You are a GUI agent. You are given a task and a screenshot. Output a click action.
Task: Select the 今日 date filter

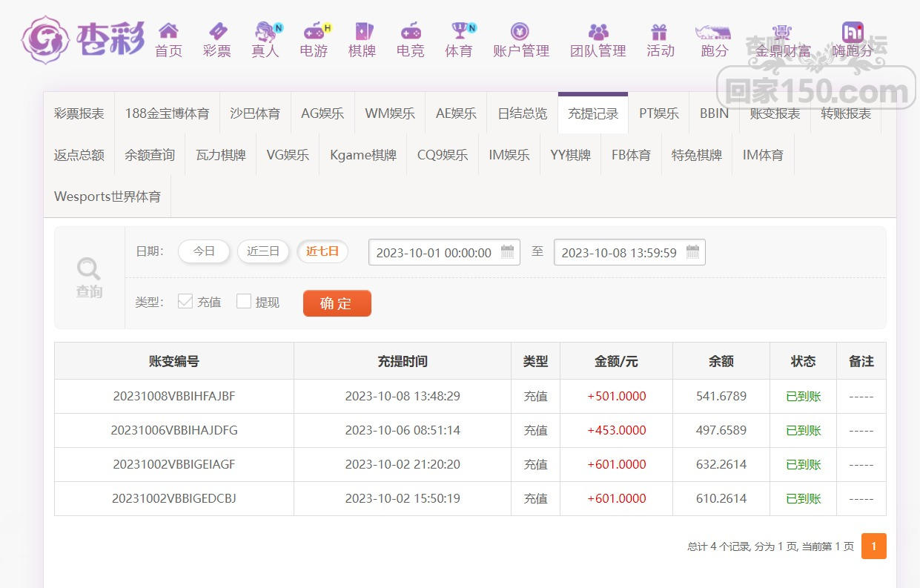(204, 251)
